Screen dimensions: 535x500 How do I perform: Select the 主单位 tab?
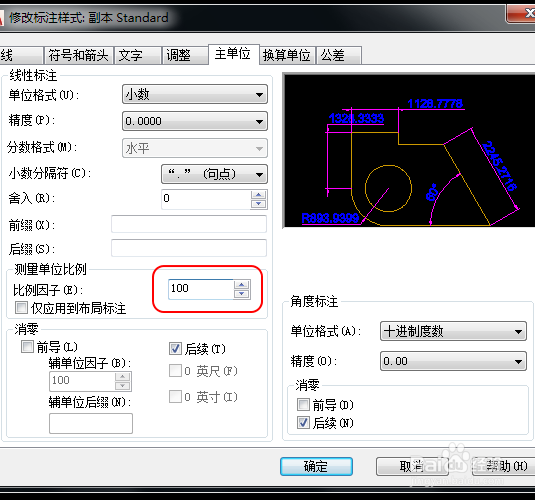pos(234,54)
